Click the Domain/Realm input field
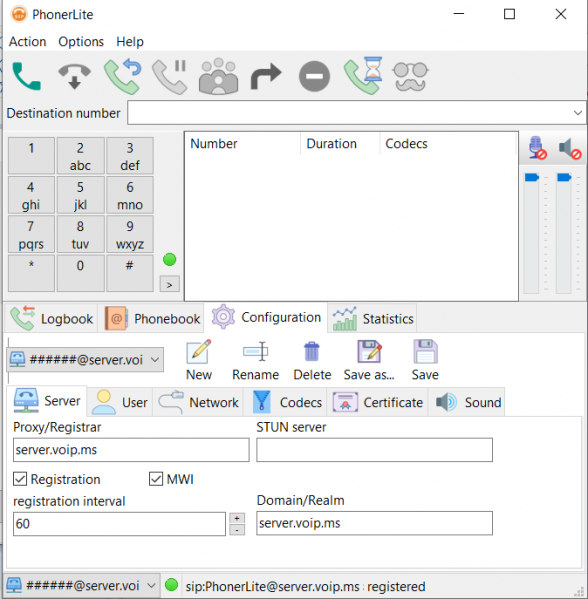This screenshot has height=599, width=588. pos(374,523)
